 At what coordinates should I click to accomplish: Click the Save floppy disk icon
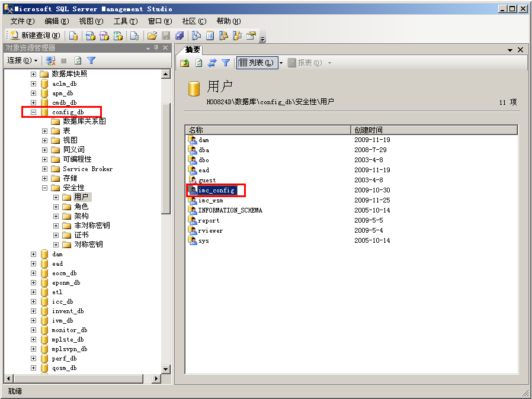[x=166, y=36]
